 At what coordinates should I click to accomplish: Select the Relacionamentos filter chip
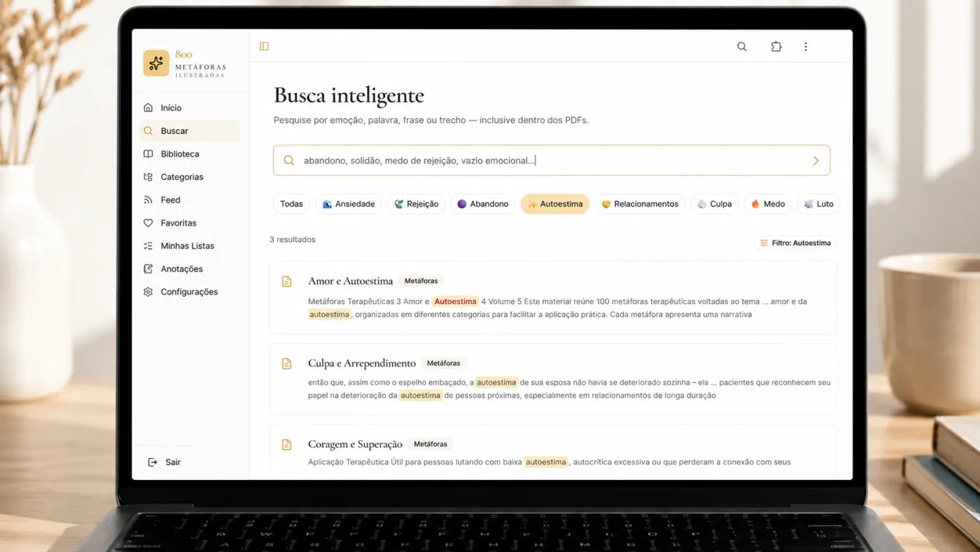tap(640, 204)
